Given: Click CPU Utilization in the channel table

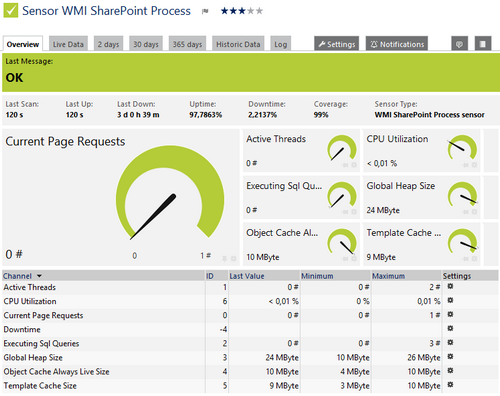Looking at the screenshot, I should click(x=30, y=301).
